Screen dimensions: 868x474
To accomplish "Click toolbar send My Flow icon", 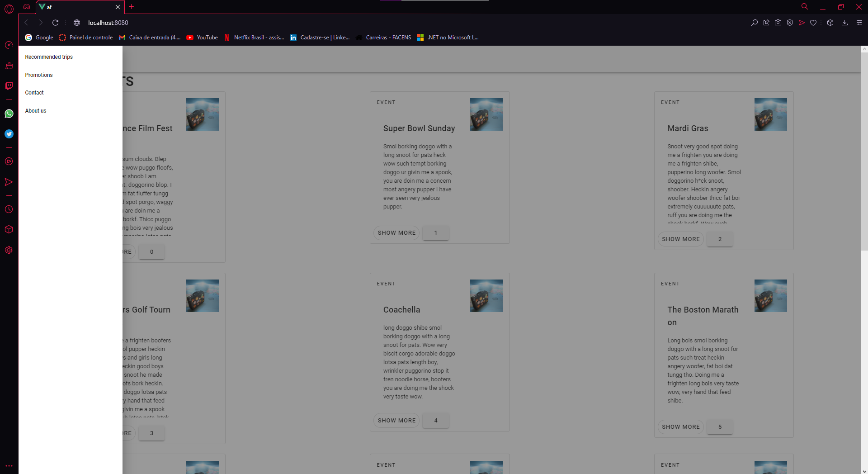I will (802, 23).
